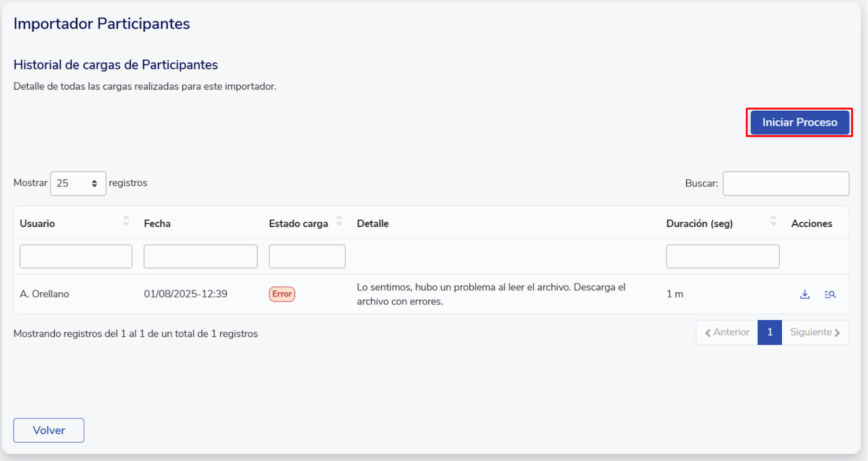Focus the Buscar search field
The width and height of the screenshot is (868, 461).
pyautogui.click(x=786, y=184)
